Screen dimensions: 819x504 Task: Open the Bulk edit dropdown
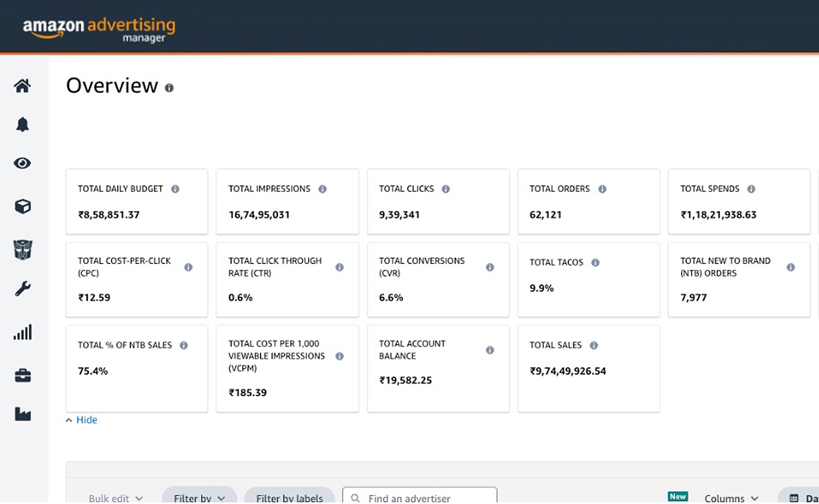coord(115,497)
